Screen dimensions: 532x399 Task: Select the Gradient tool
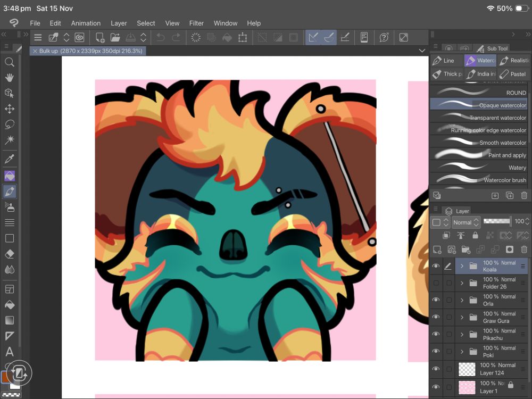(x=10, y=320)
